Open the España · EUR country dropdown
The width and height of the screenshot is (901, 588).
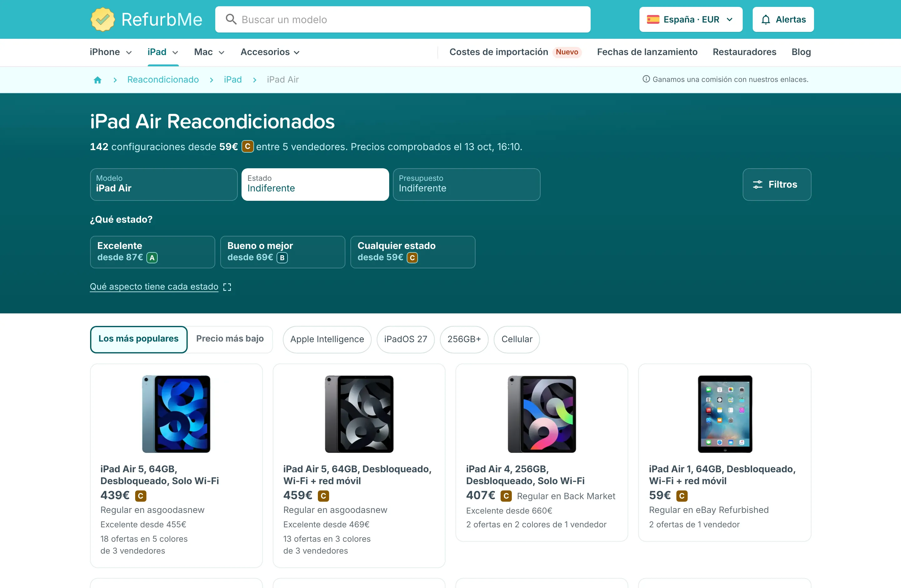tap(691, 19)
